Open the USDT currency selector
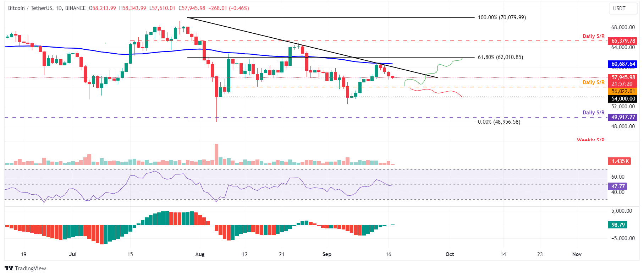This screenshot has height=276, width=644. (623, 9)
